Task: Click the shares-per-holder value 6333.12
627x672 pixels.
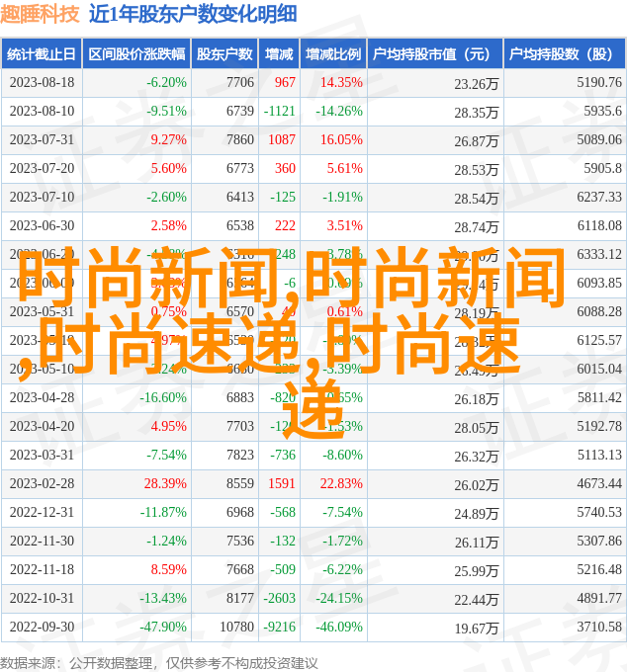Action: (x=599, y=255)
